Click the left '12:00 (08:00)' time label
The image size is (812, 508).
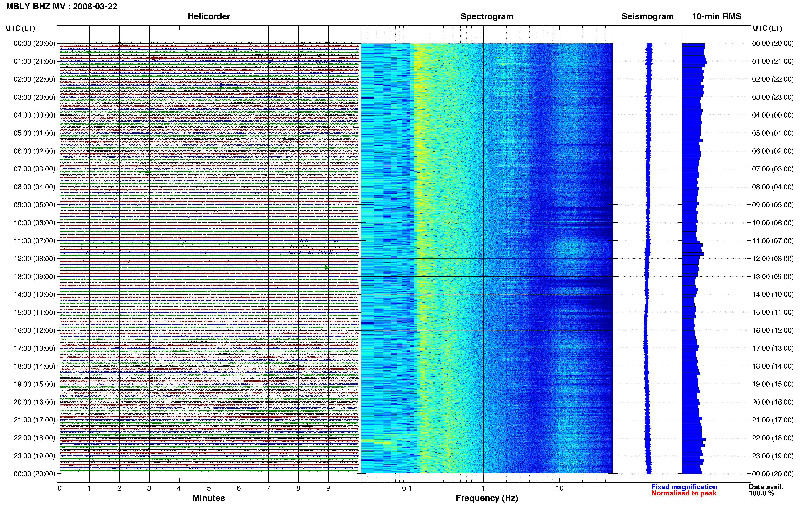click(34, 259)
